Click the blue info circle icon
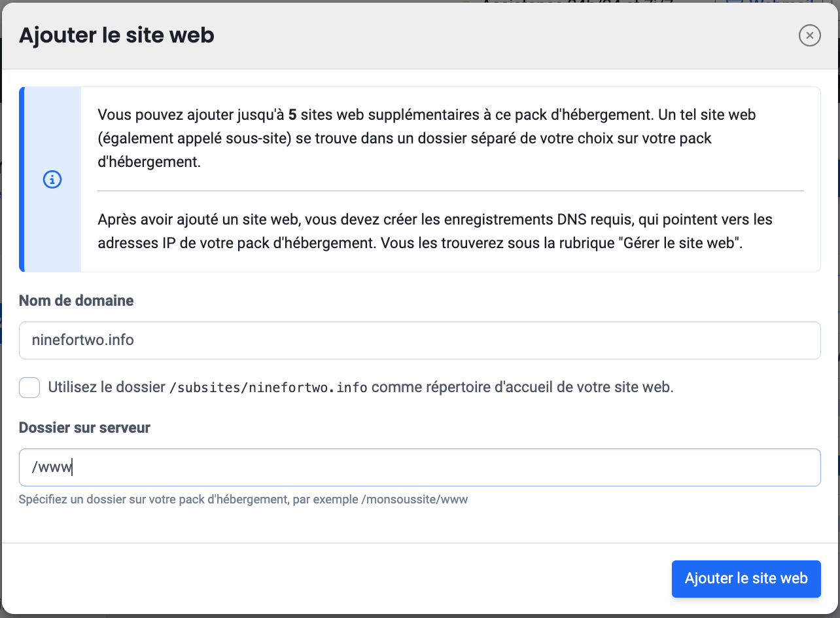This screenshot has width=840, height=618. coord(52,179)
